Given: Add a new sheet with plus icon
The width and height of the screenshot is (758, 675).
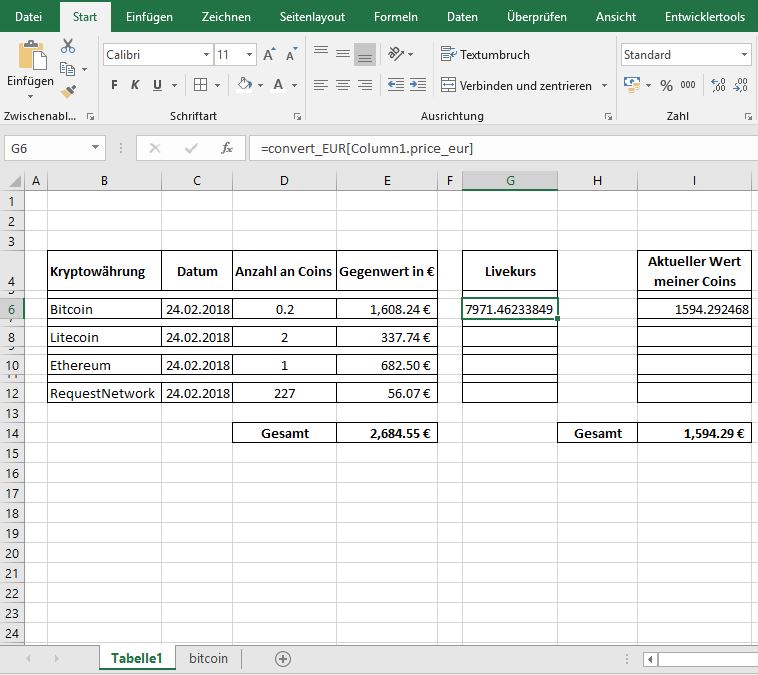Looking at the screenshot, I should pyautogui.click(x=283, y=658).
